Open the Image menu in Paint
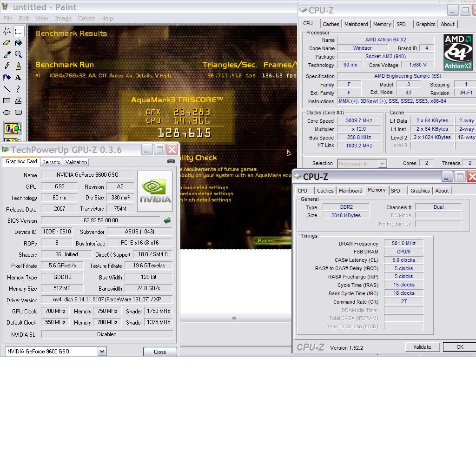 click(x=63, y=19)
